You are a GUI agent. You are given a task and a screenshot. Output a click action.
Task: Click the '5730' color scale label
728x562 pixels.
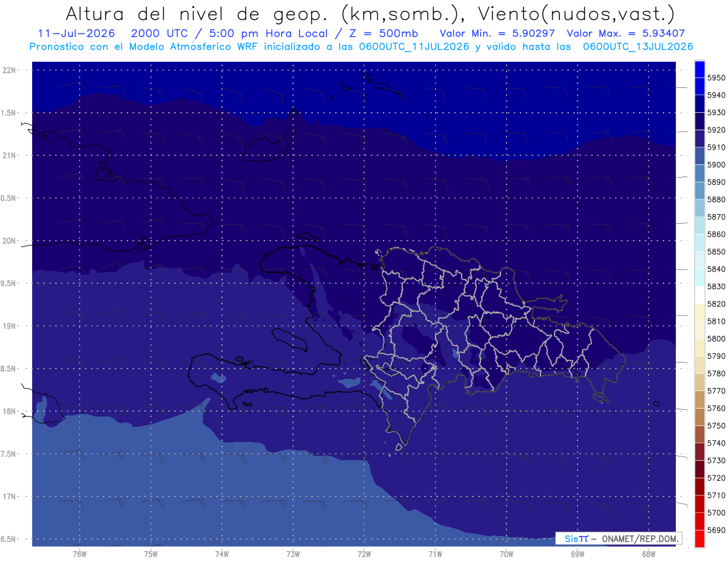[716, 461]
